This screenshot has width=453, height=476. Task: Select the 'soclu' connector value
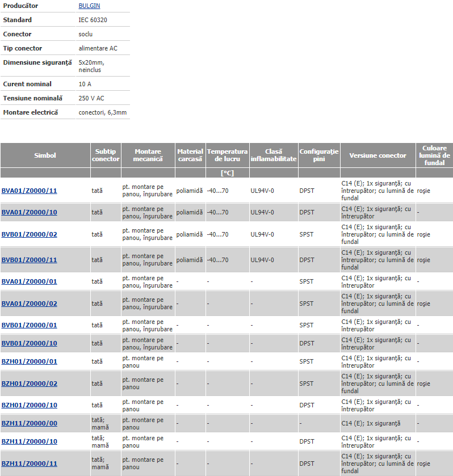pos(85,34)
